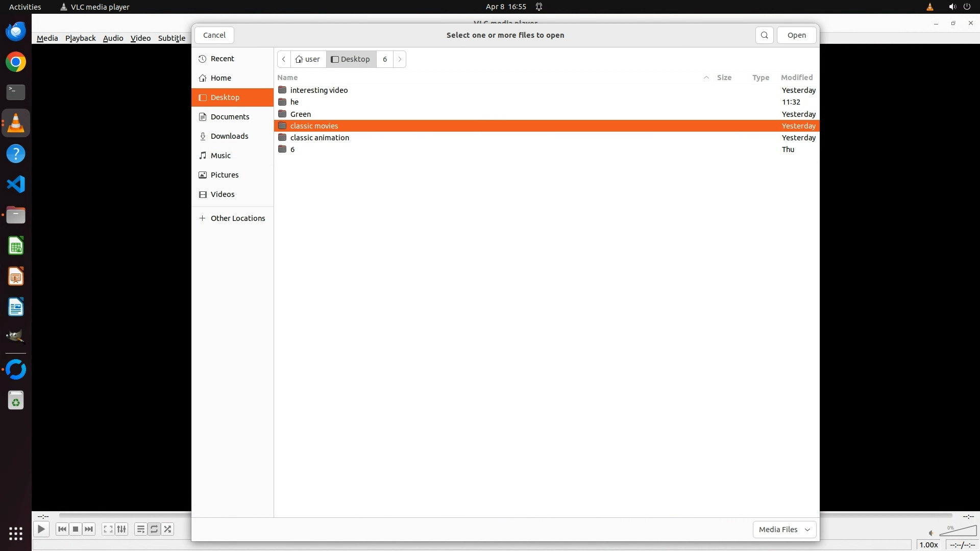This screenshot has height=551, width=980.
Task: Toggle the loop playback button
Action: 154,529
